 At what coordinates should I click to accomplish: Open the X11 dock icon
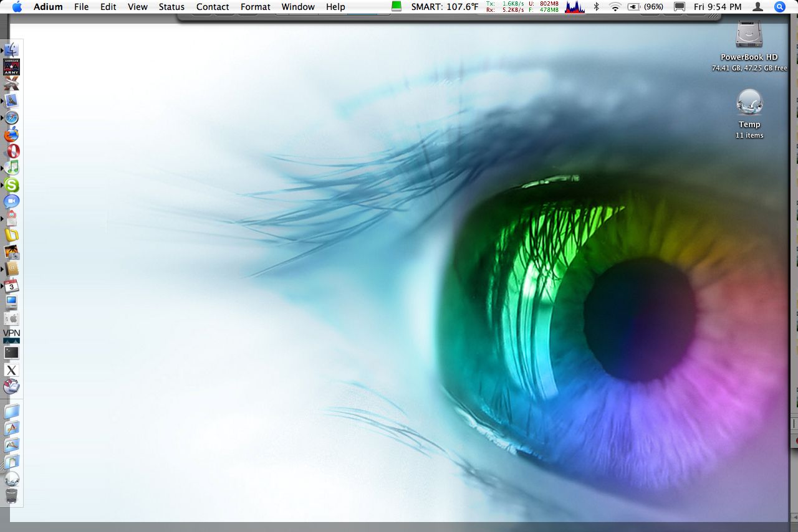click(12, 370)
